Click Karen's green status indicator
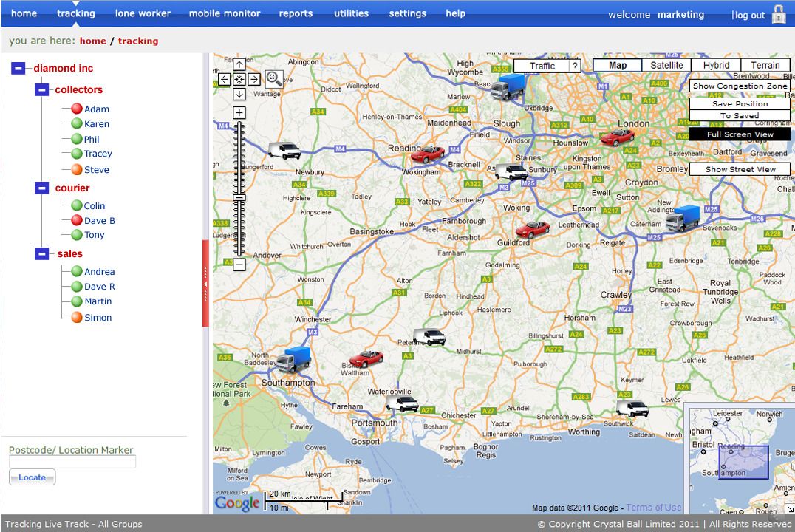 click(76, 123)
